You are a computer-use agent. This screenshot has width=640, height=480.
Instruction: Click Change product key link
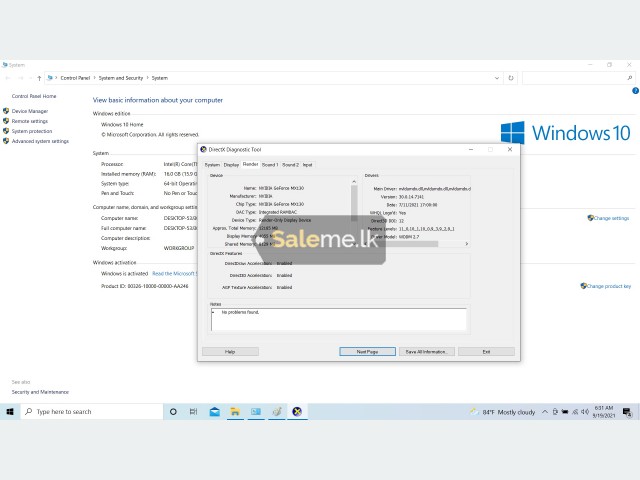click(x=609, y=286)
